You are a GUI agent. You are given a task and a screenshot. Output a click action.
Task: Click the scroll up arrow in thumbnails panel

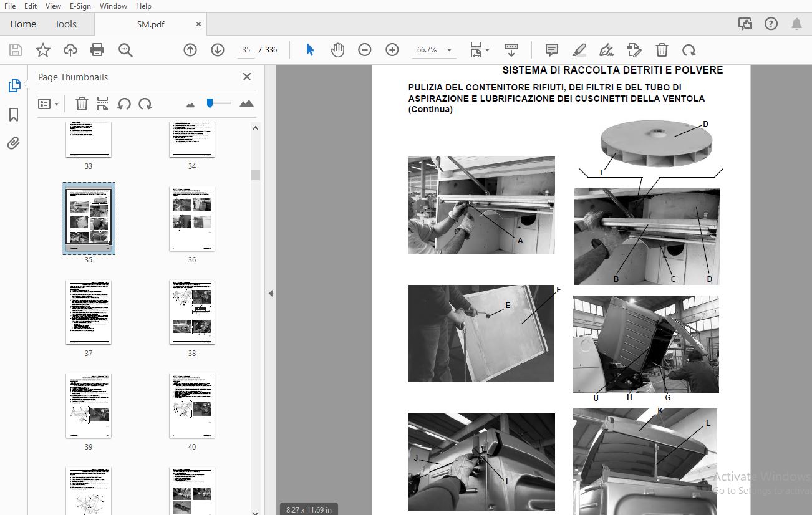(x=255, y=128)
